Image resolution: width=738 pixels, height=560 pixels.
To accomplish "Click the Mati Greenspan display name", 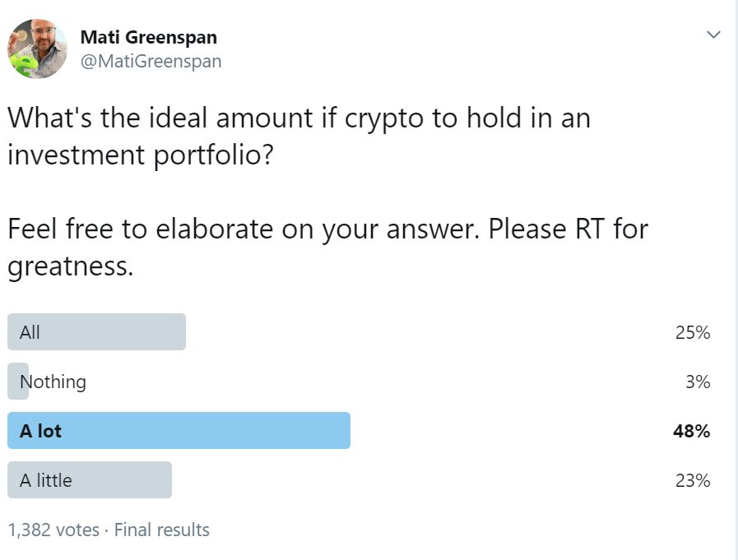I will (149, 37).
